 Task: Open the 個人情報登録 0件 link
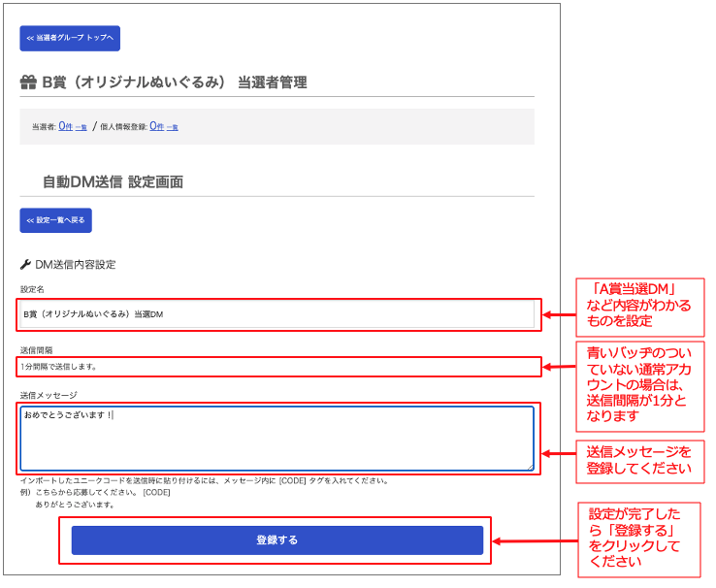(x=156, y=126)
